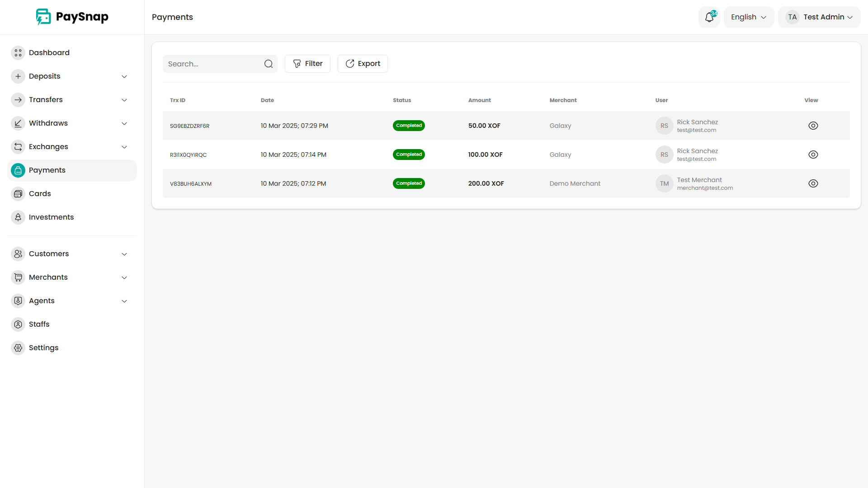Click the Filter button
The width and height of the screenshot is (868, 488).
point(307,64)
